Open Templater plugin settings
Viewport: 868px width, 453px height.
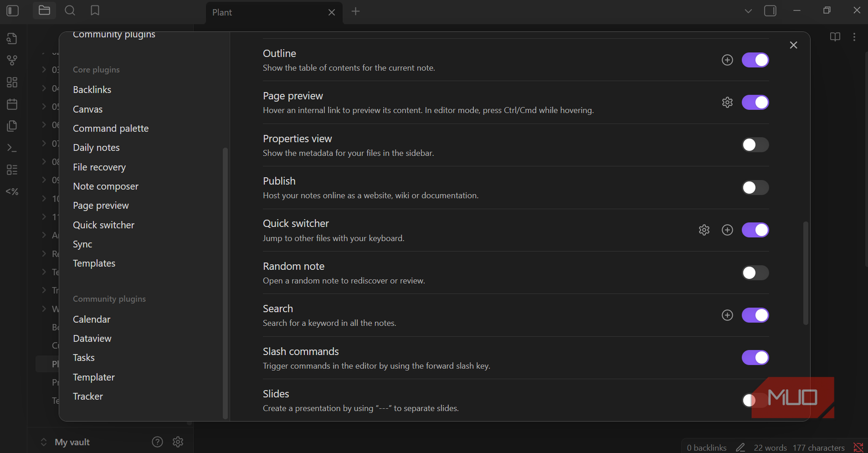(x=94, y=377)
